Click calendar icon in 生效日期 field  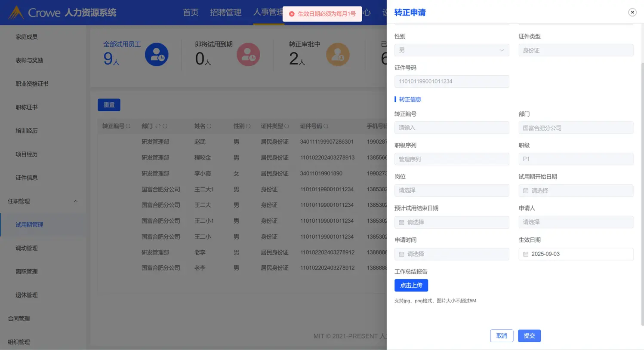point(525,254)
